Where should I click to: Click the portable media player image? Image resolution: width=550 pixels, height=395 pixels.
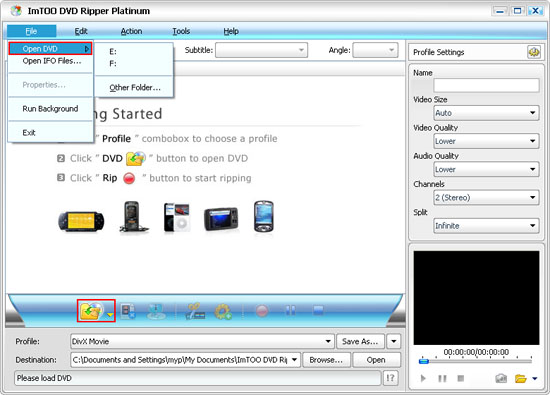[221, 219]
